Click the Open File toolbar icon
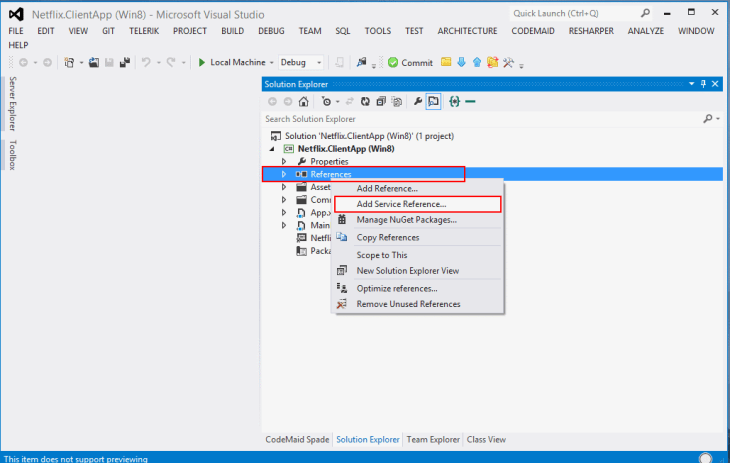Screen dimensions: 730x463 click(94, 62)
